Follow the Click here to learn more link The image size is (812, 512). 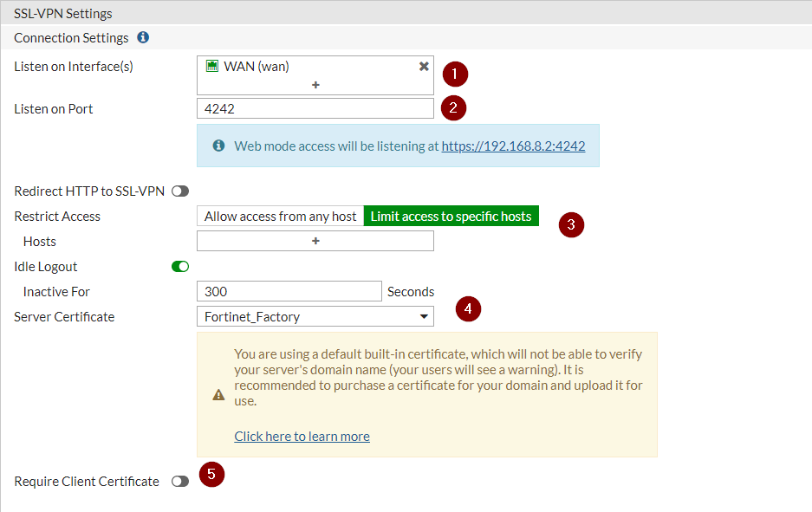[x=302, y=437]
